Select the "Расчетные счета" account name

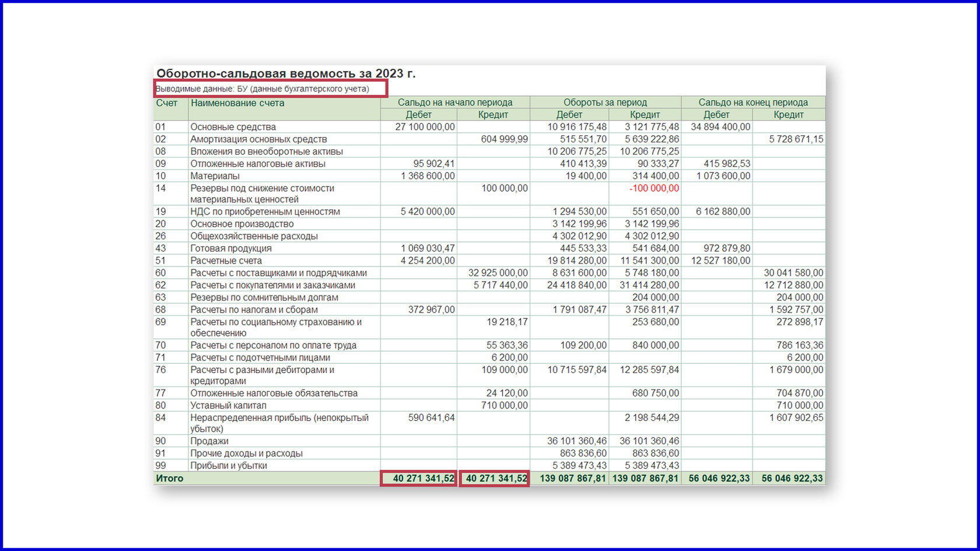[x=226, y=261]
